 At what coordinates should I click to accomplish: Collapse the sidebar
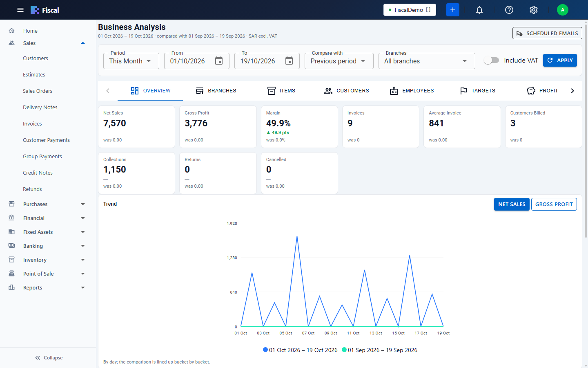click(48, 358)
